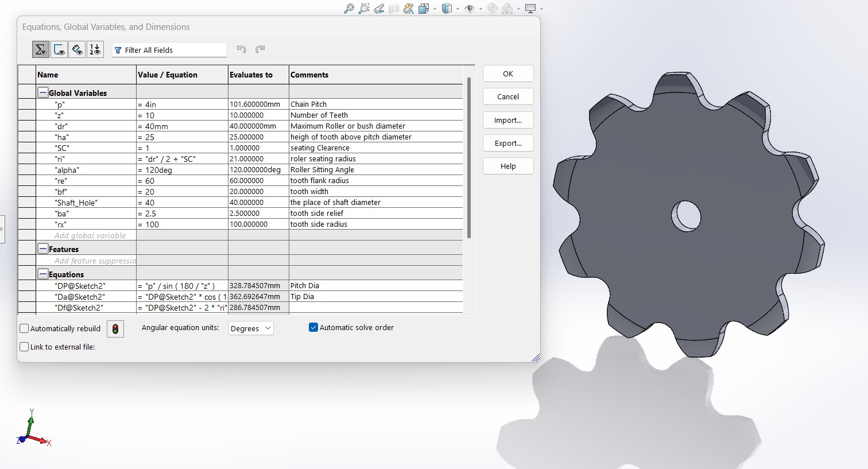Click the Cancel button
The height and width of the screenshot is (469, 868).
(x=508, y=96)
